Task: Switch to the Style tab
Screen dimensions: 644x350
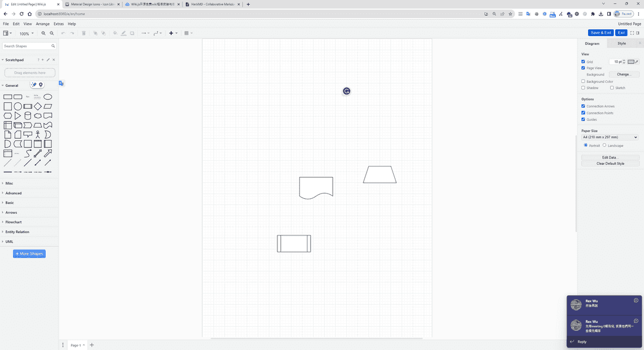Action: [x=621, y=43]
